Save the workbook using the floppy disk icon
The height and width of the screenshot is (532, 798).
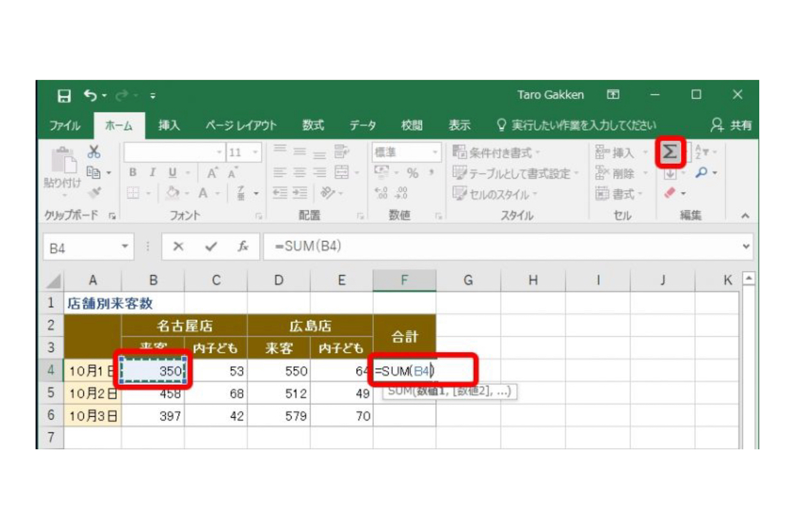64,95
